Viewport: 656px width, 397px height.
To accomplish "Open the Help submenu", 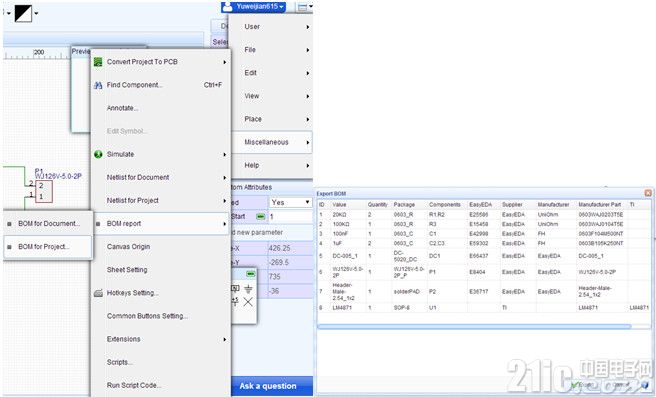I will click(272, 165).
